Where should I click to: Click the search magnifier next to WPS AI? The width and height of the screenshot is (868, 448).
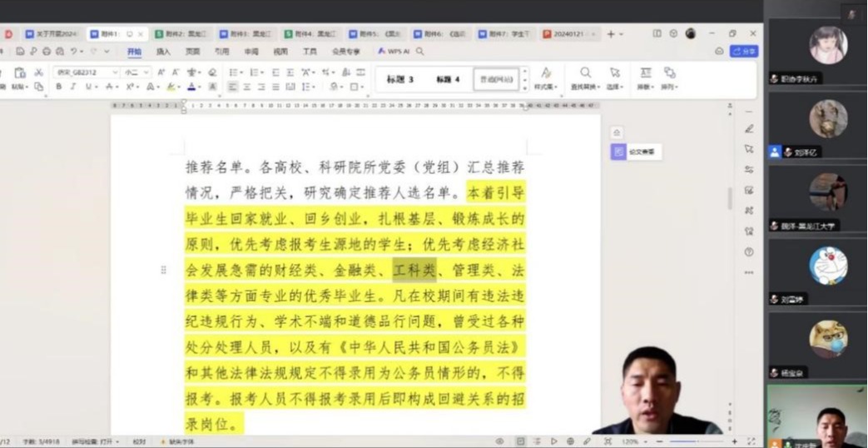coord(420,51)
